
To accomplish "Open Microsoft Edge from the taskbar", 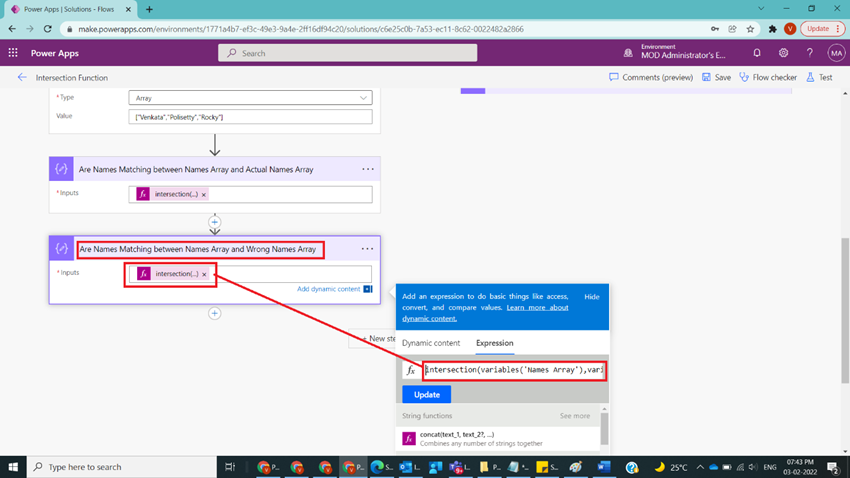I will point(377,467).
